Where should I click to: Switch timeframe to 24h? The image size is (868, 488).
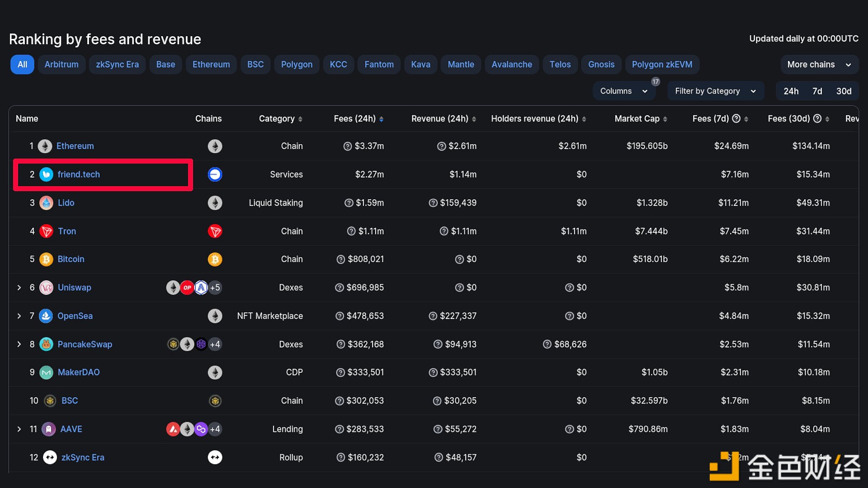tap(791, 91)
